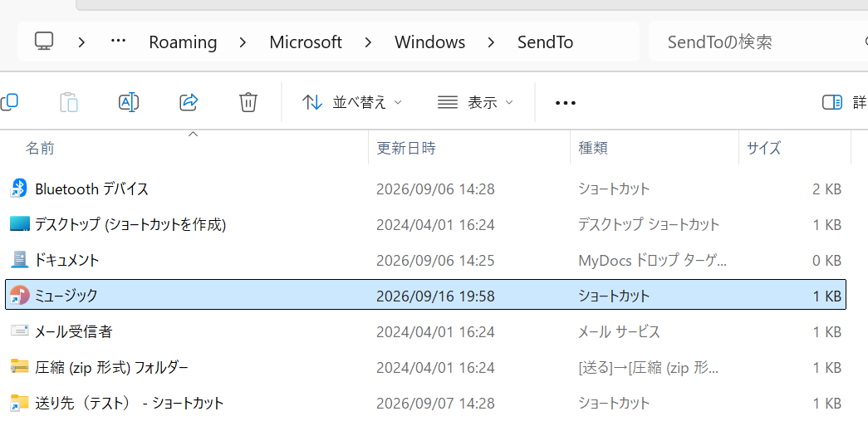
Task: Click the type デスクトップ ショートカット
Action: tap(649, 224)
